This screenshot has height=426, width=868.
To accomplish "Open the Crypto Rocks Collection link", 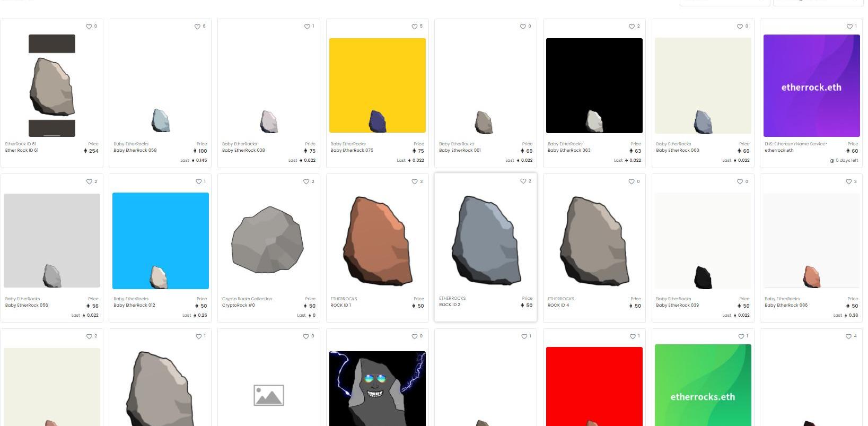I will [x=247, y=299].
